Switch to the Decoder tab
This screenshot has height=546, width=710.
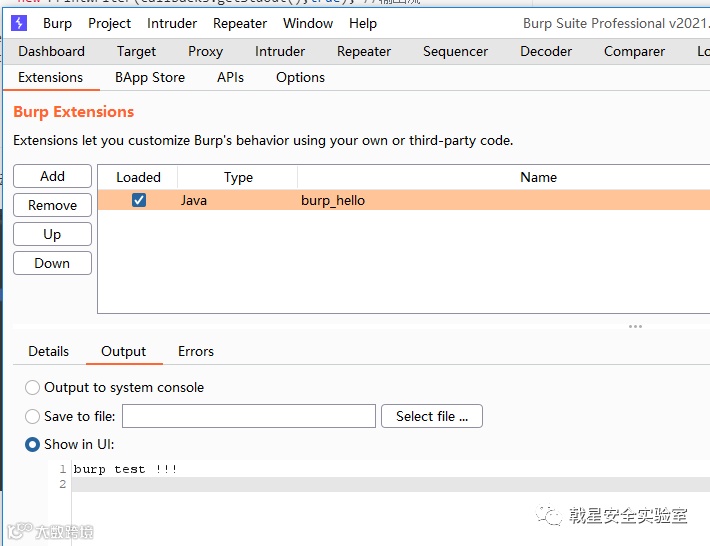[546, 52]
